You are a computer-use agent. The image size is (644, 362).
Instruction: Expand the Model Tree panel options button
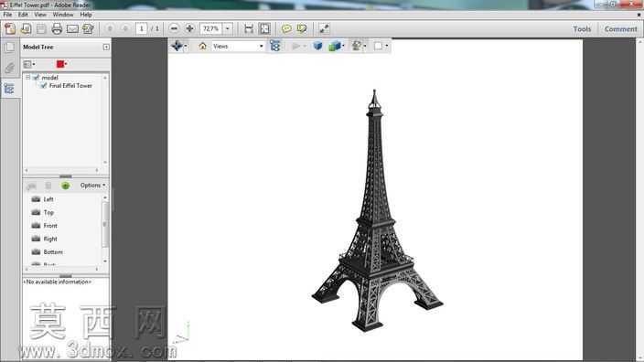(x=106, y=48)
